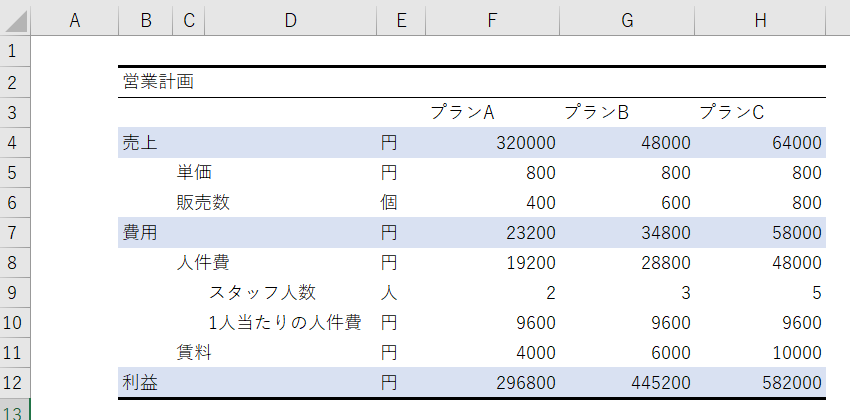Viewport: 850px width, 420px height.
Task: Select row 9 header
Action: click(x=15, y=293)
